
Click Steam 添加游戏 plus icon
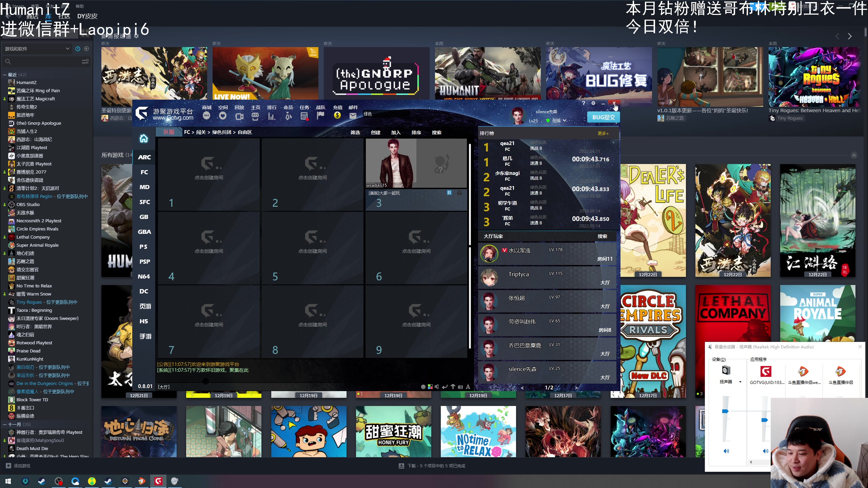click(x=8, y=466)
